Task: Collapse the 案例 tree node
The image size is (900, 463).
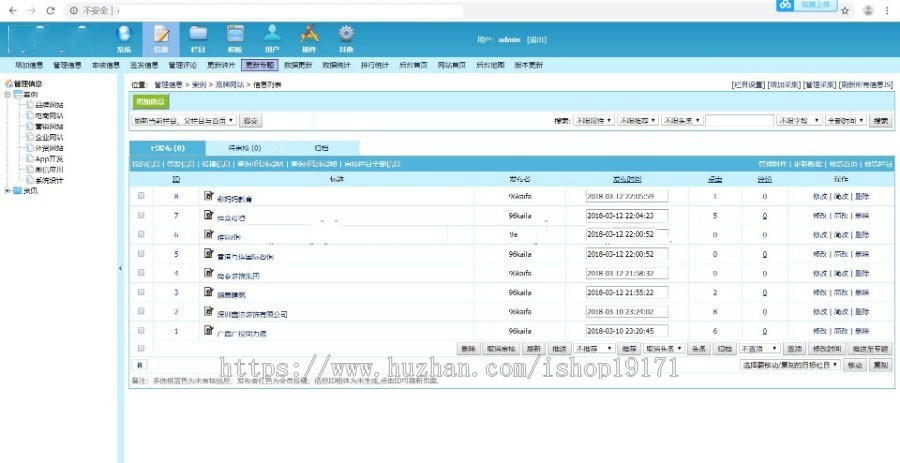Action: pos(7,94)
